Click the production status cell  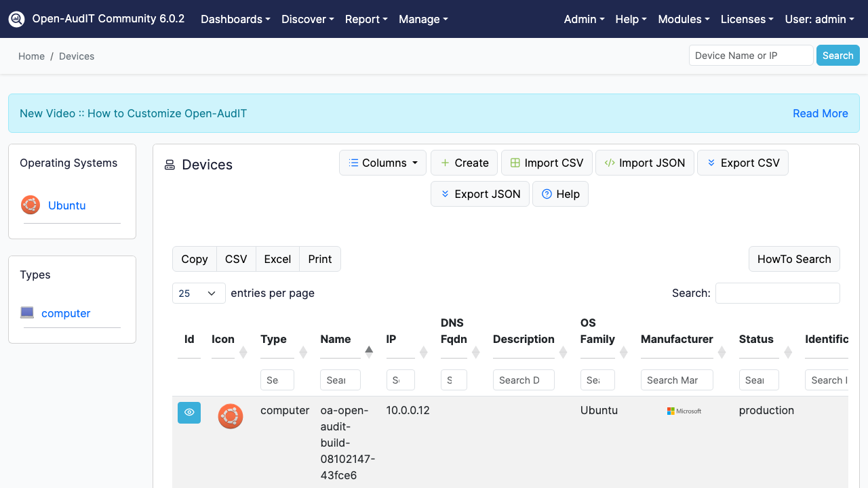(x=766, y=410)
